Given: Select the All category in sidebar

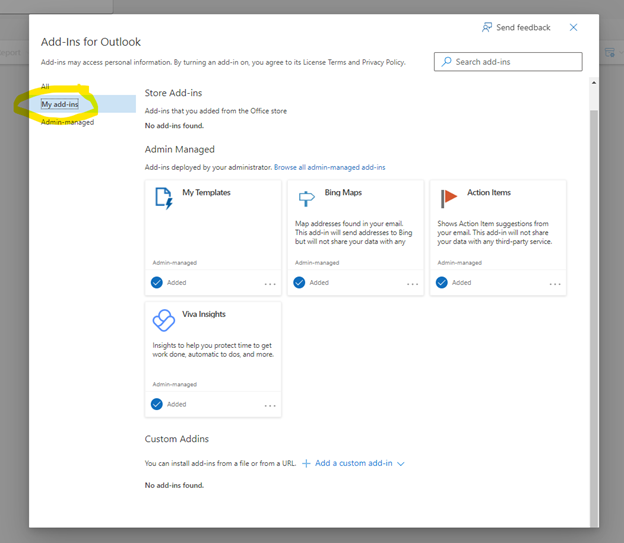Looking at the screenshot, I should pos(45,87).
